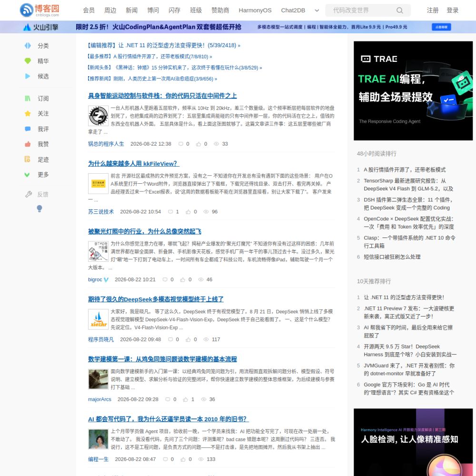Screen dimensions: 476x476
Task: Click the 足迹 footprint sidebar icon
Action: pyautogui.click(x=27, y=159)
